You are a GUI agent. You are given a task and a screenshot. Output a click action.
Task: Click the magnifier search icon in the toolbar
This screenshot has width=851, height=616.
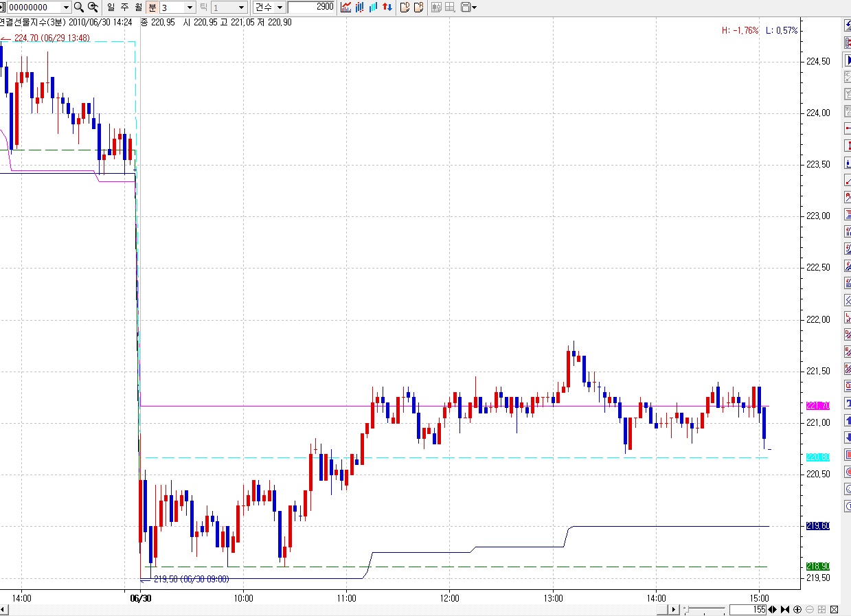79,8
